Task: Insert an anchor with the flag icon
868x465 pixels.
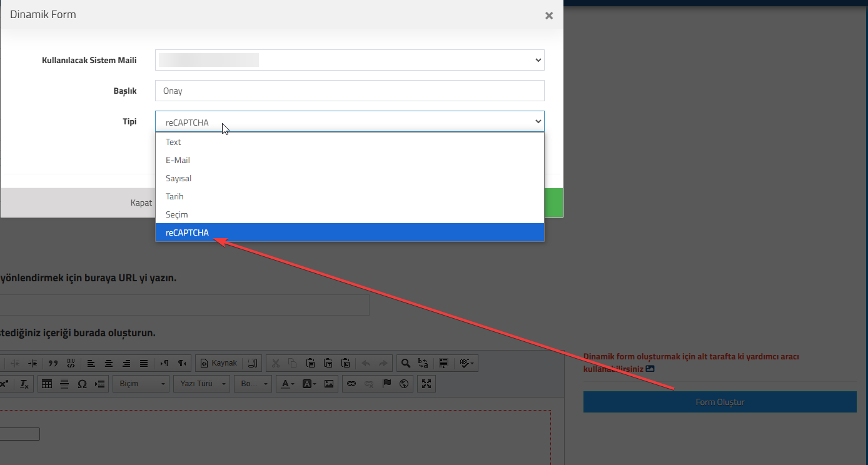Action: click(x=386, y=384)
